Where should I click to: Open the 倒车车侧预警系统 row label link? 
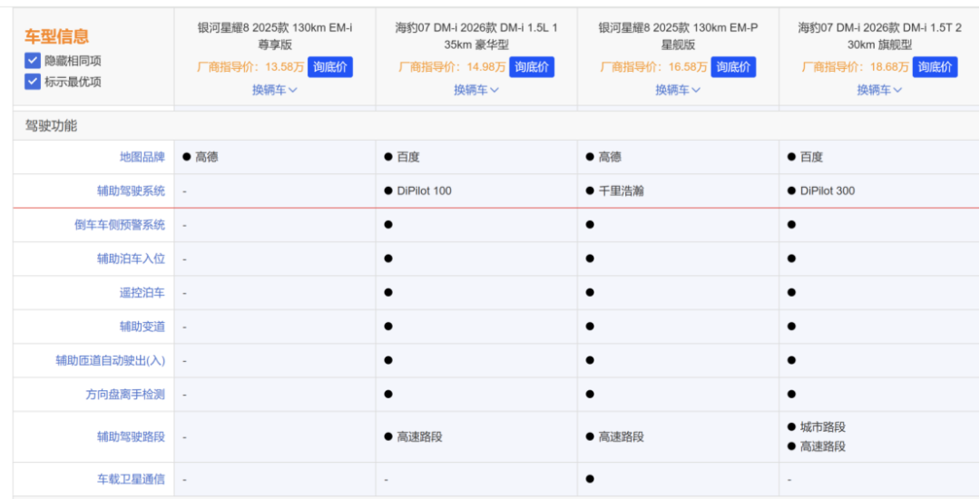[120, 224]
